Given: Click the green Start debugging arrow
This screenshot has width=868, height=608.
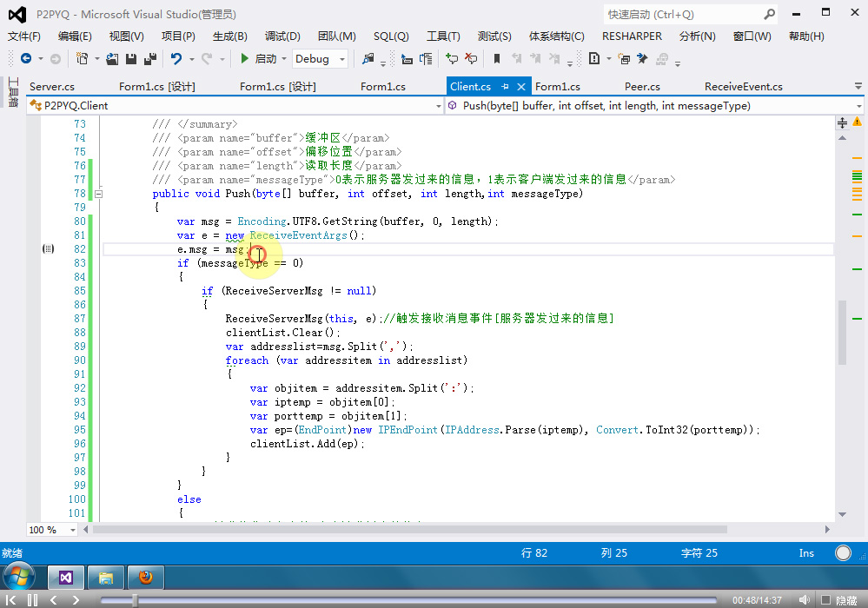Looking at the screenshot, I should (x=245, y=59).
